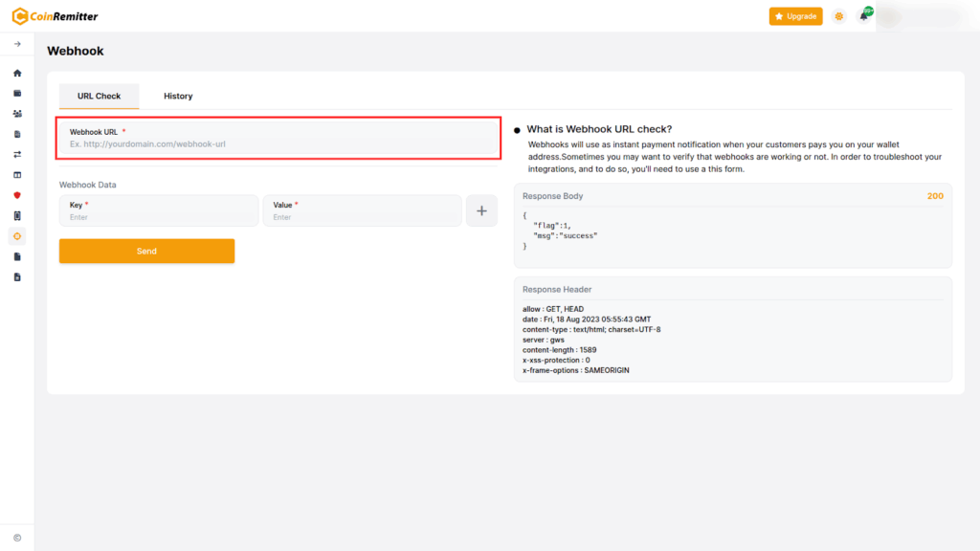The image size is (980, 551).
Task: Click the red shield sidebar icon
Action: coord(17,195)
